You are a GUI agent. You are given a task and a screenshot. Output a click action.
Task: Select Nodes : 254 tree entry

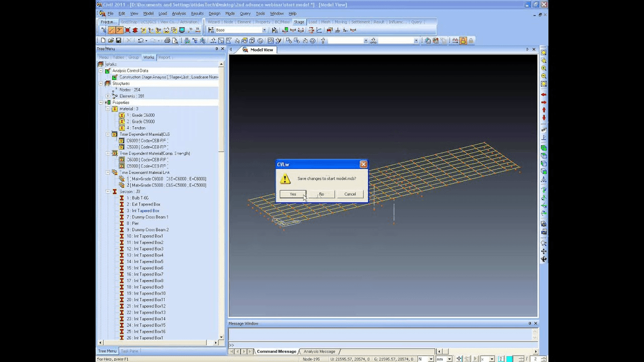pos(130,90)
